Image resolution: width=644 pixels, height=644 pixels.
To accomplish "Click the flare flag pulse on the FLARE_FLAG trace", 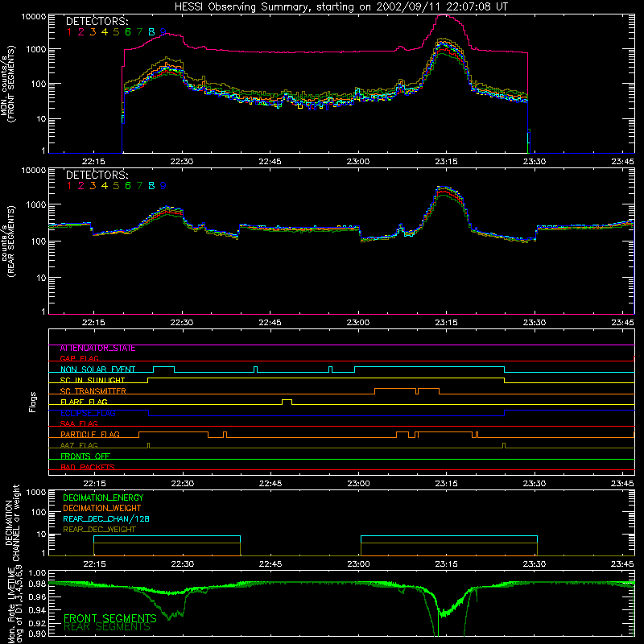I will click(287, 402).
